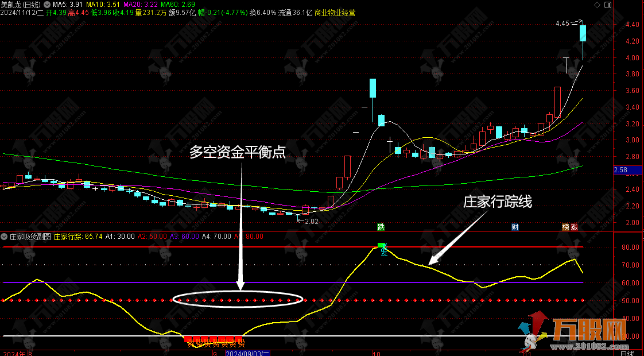
Task: Click the highlighted date 2024/09/03/二 on time axis
Action: pyautogui.click(x=247, y=353)
